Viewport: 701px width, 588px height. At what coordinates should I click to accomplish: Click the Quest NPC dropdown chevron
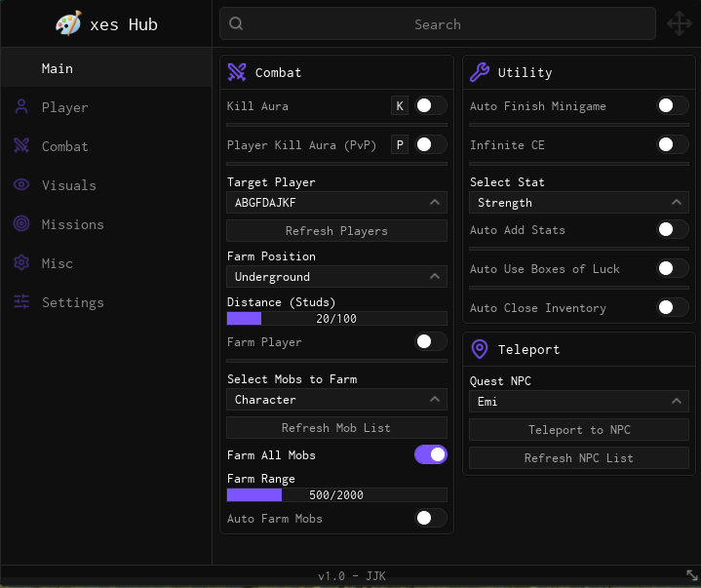pos(677,402)
